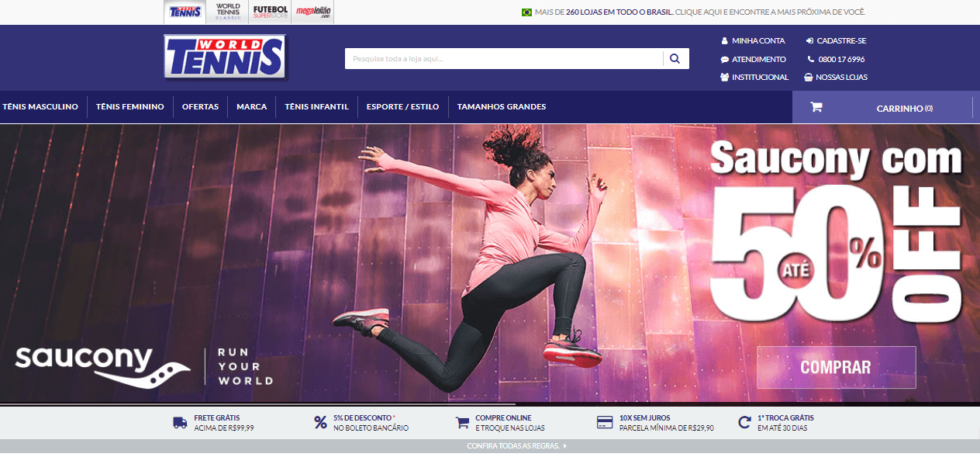Expand the Marca menu
Image resolution: width=980 pixels, height=464 pixels.
click(251, 107)
